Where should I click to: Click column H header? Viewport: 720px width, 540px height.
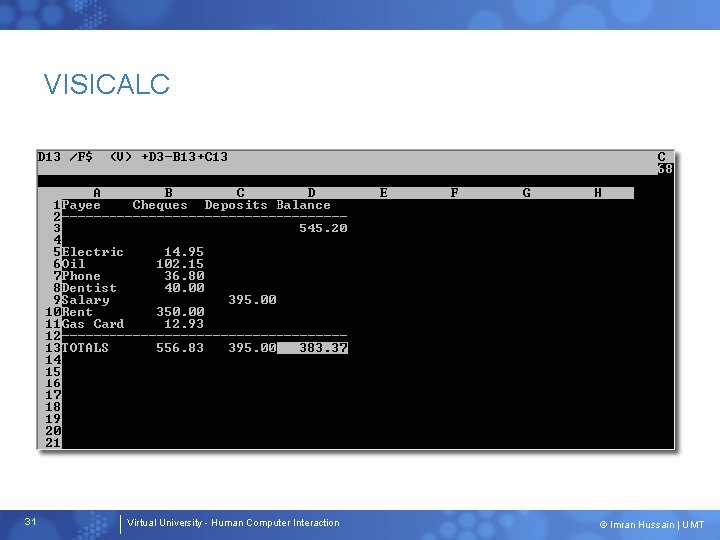(598, 193)
